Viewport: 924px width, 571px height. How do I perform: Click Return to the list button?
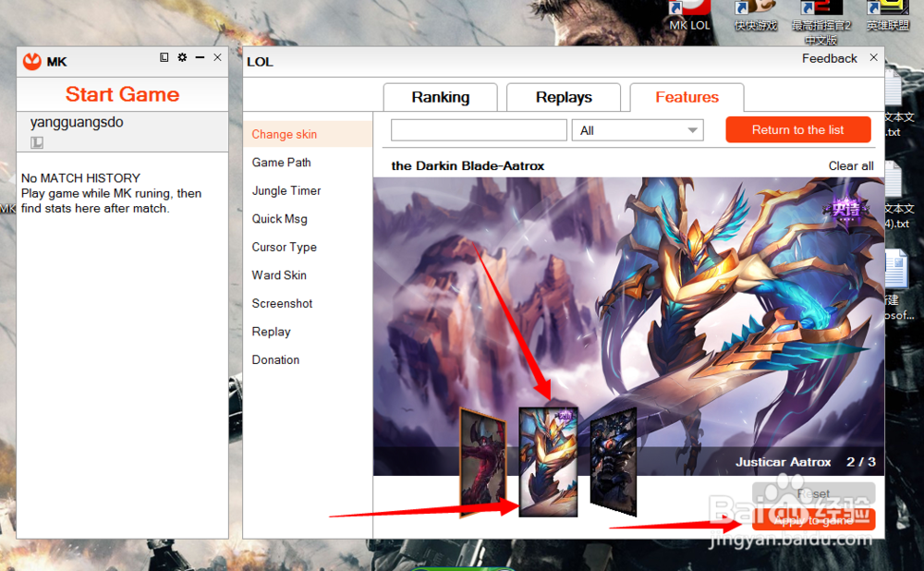(x=798, y=129)
